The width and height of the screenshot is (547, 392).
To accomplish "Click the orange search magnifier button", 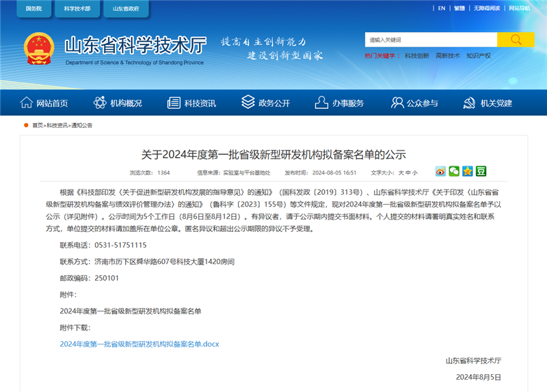I will [x=516, y=40].
